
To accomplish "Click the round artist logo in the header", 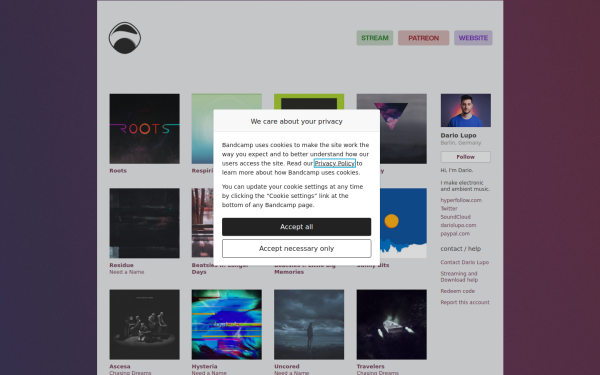I will (x=125, y=38).
